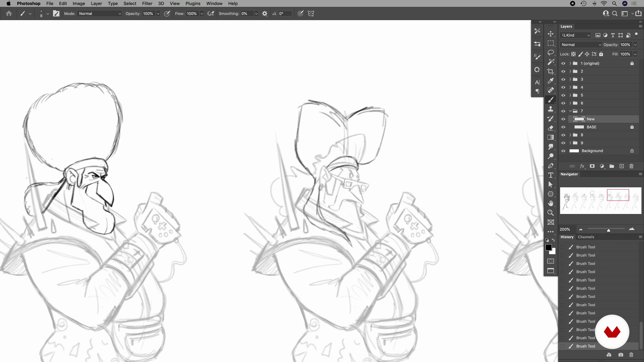This screenshot has width=644, height=362.
Task: Click the Navigator preview thumbnail
Action: 601,201
